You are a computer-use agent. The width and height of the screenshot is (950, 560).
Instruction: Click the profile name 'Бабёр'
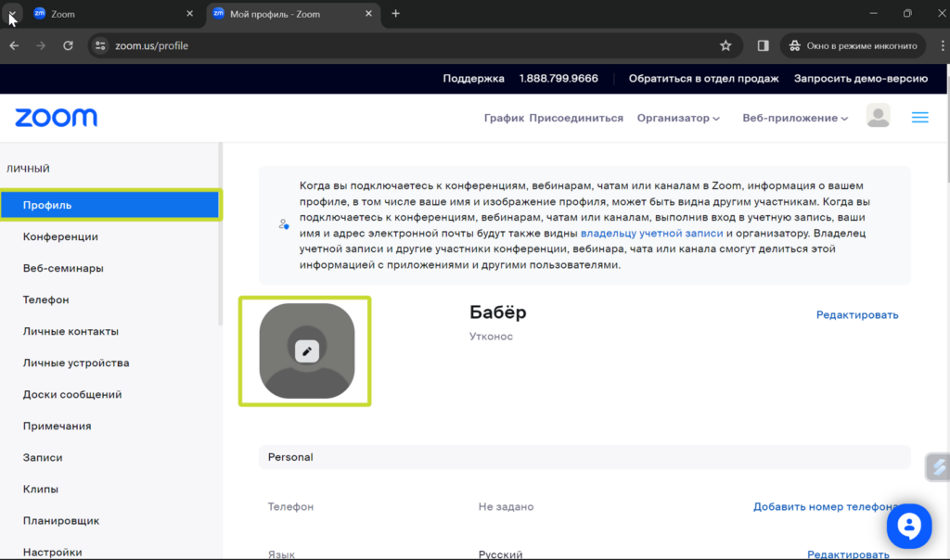pyautogui.click(x=497, y=312)
